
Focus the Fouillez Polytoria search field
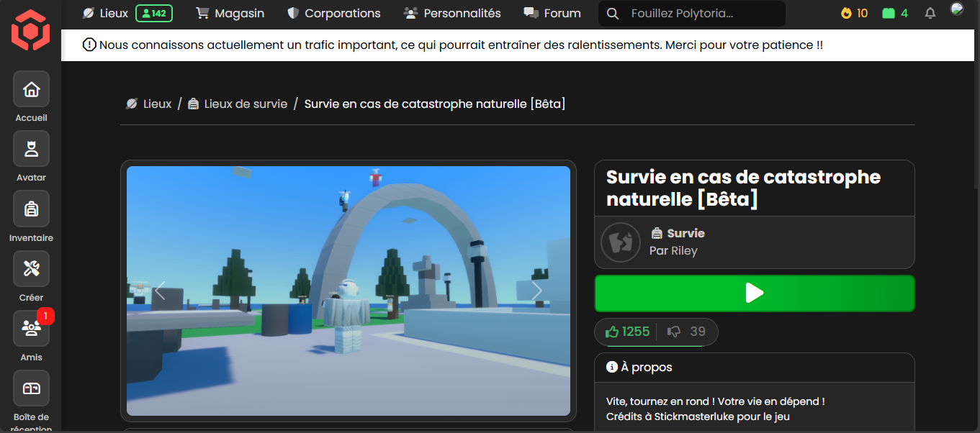tap(698, 14)
